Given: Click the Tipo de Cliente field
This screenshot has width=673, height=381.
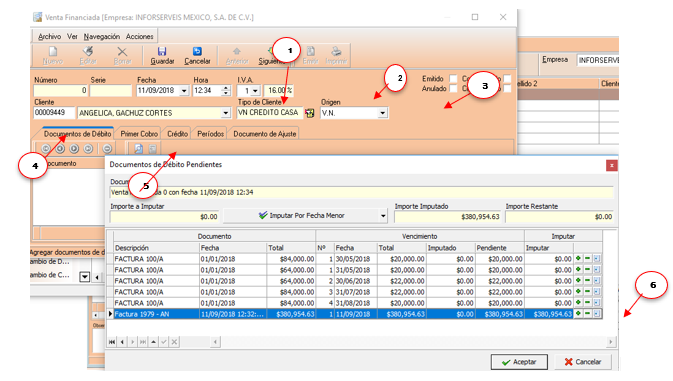Looking at the screenshot, I should (270, 113).
